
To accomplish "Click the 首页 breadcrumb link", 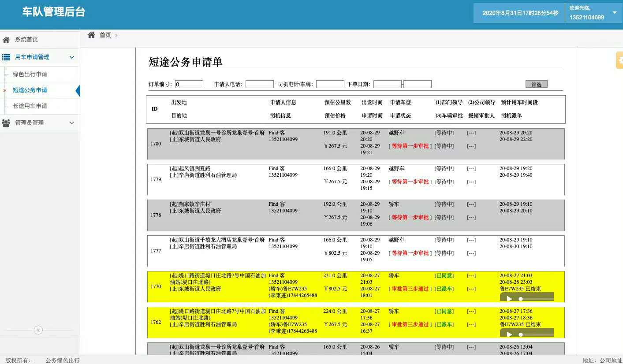I will (x=105, y=35).
